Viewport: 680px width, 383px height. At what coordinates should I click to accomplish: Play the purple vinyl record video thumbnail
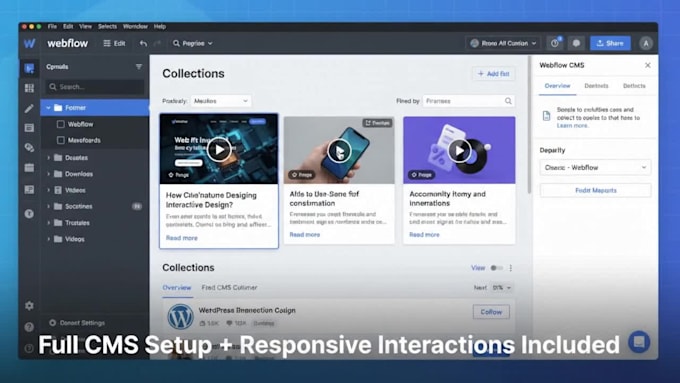point(459,151)
